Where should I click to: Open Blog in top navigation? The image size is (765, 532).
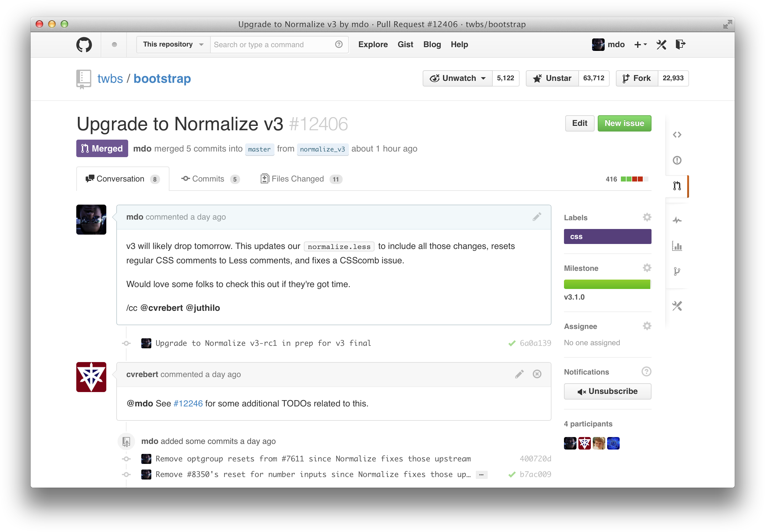point(432,44)
